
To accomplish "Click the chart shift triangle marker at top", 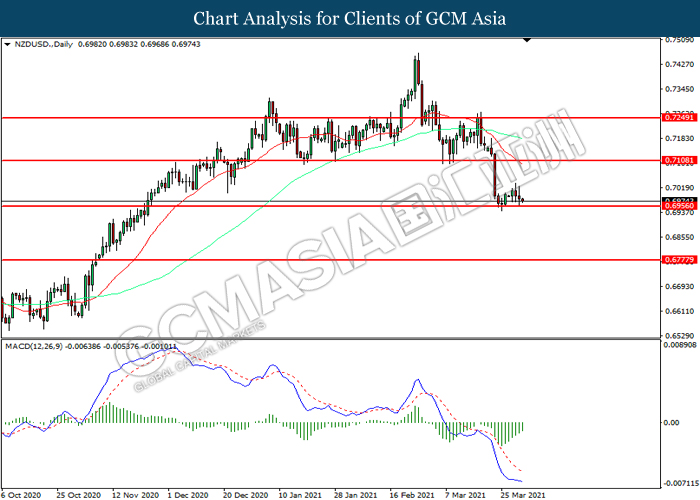I will [527, 40].
